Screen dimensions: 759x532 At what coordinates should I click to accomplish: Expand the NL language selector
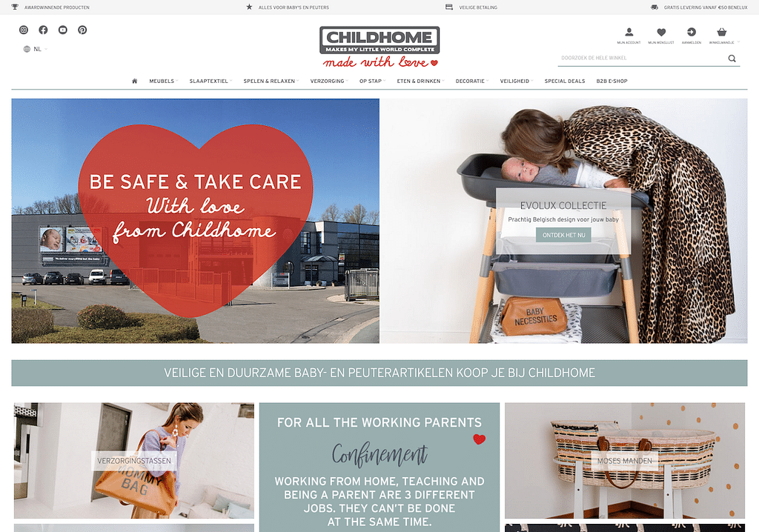pyautogui.click(x=36, y=49)
